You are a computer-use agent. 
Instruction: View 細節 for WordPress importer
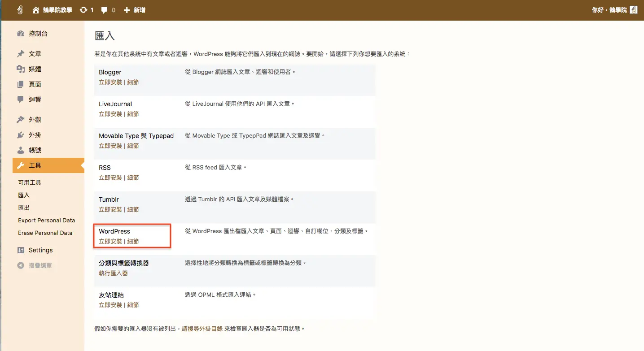pyautogui.click(x=133, y=242)
